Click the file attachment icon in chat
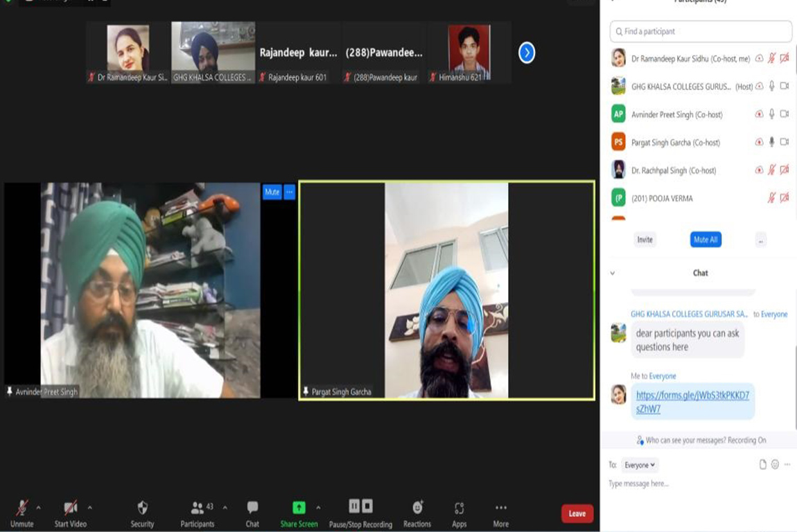The image size is (797, 532). 762,465
